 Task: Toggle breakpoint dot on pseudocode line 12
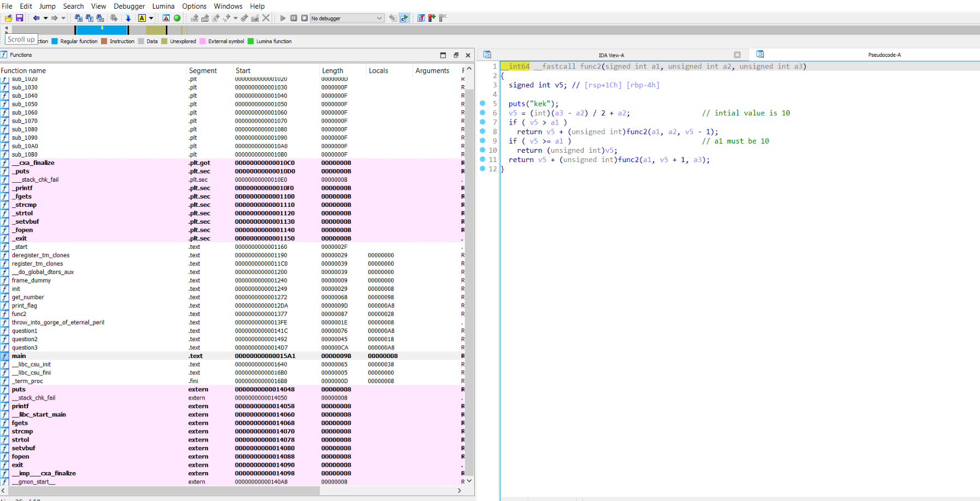click(482, 168)
